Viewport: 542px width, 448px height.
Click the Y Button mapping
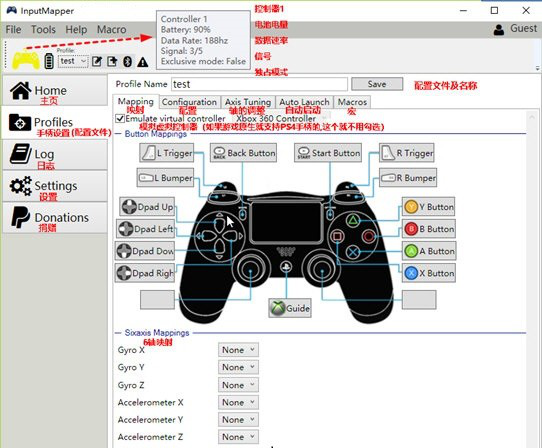coord(429,207)
